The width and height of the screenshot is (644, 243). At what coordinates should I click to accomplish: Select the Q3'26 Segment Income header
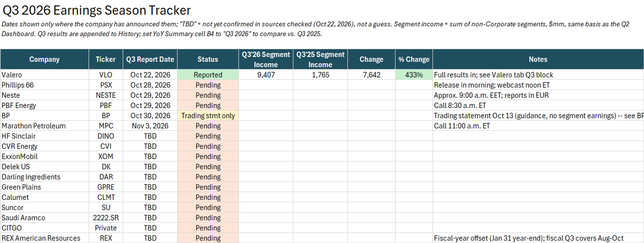(x=266, y=59)
